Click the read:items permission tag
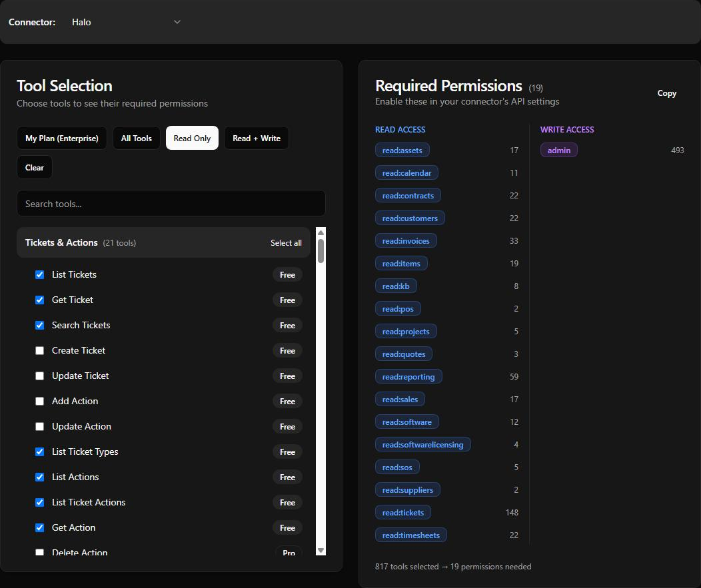Screen dimensions: 701x588 tap(401, 264)
